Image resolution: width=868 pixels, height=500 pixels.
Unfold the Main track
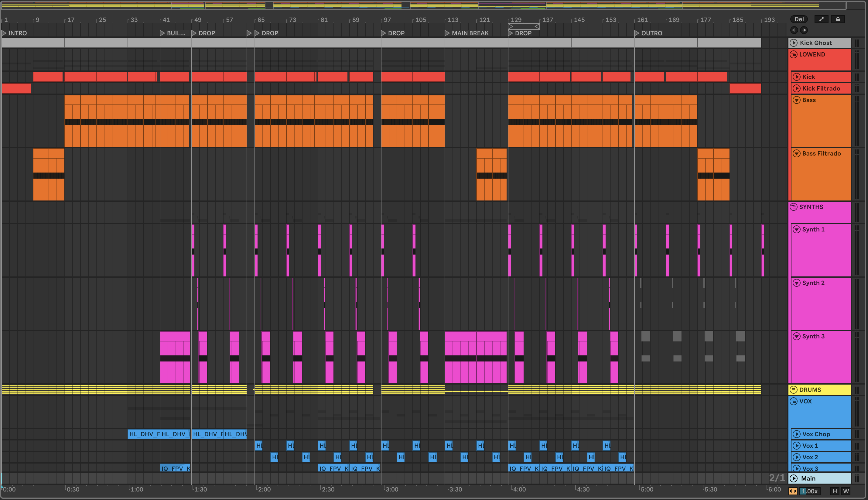(794, 478)
